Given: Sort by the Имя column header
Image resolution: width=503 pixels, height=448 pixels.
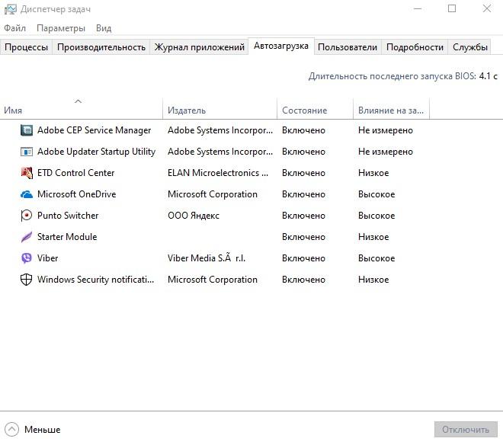Looking at the screenshot, I should (x=82, y=108).
